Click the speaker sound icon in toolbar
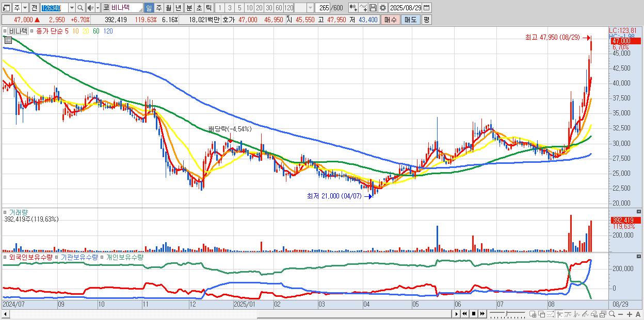The image size is (644, 320). point(90,8)
